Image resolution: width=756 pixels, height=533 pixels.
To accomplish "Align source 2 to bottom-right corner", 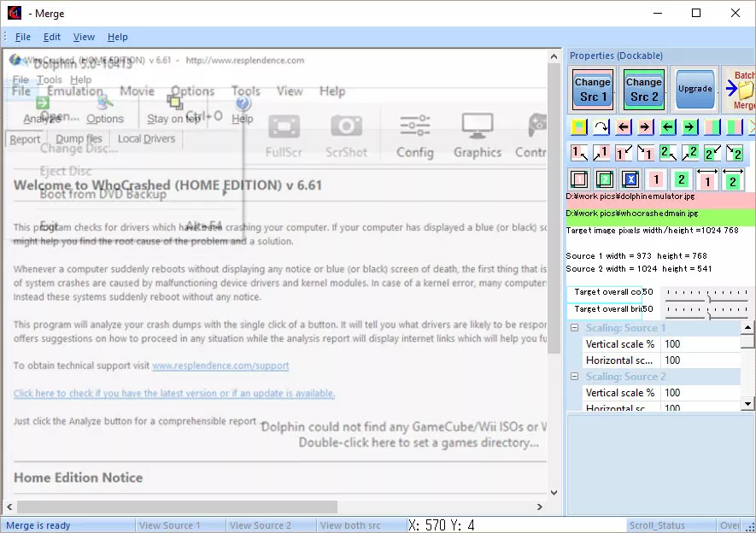I will pos(735,153).
